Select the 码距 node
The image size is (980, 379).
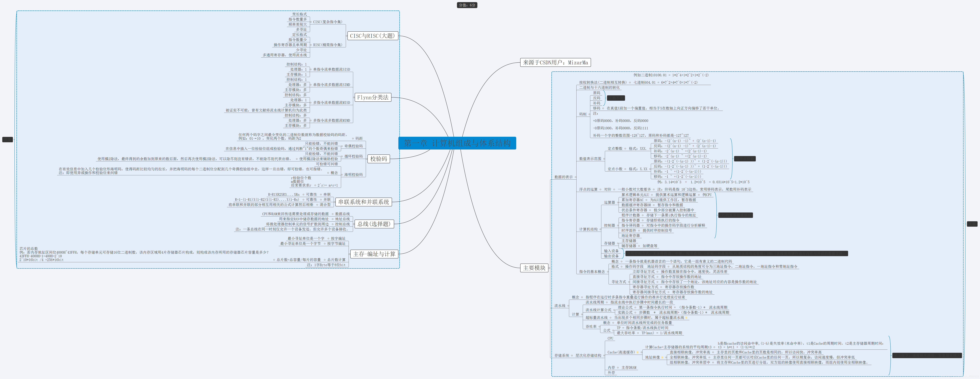(x=359, y=139)
